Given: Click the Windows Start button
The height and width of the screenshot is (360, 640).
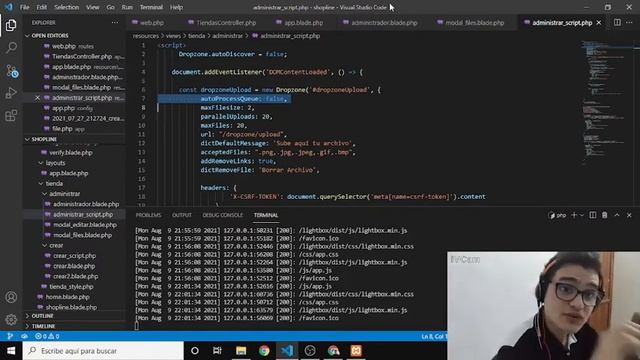Looking at the screenshot, I should point(11,351).
